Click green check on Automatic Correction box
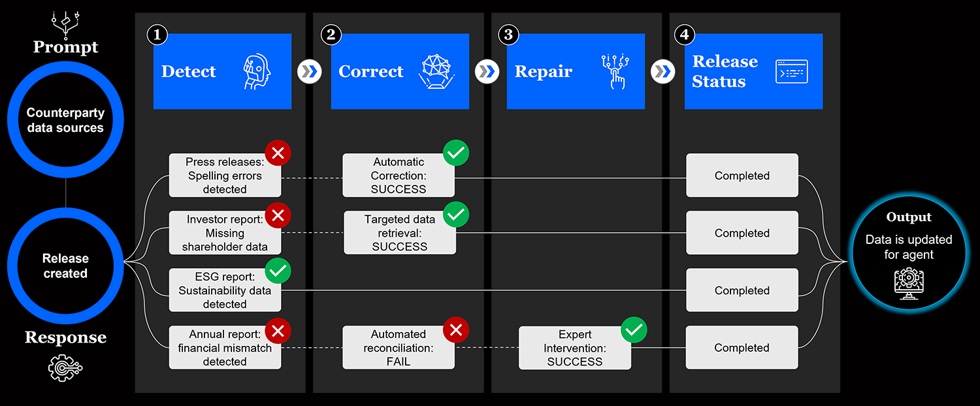This screenshot has width=980, height=406. (456, 154)
